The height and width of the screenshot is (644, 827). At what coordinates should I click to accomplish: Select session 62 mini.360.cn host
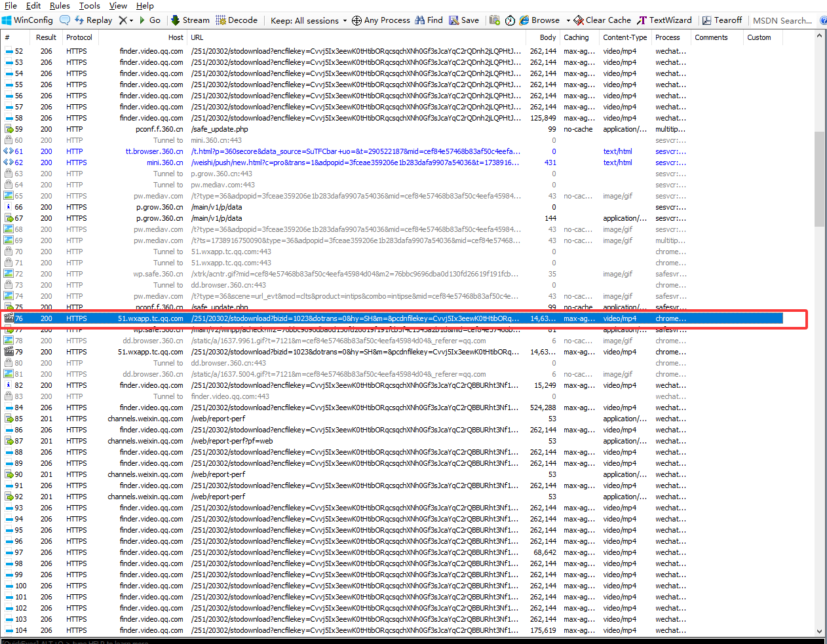(165, 162)
